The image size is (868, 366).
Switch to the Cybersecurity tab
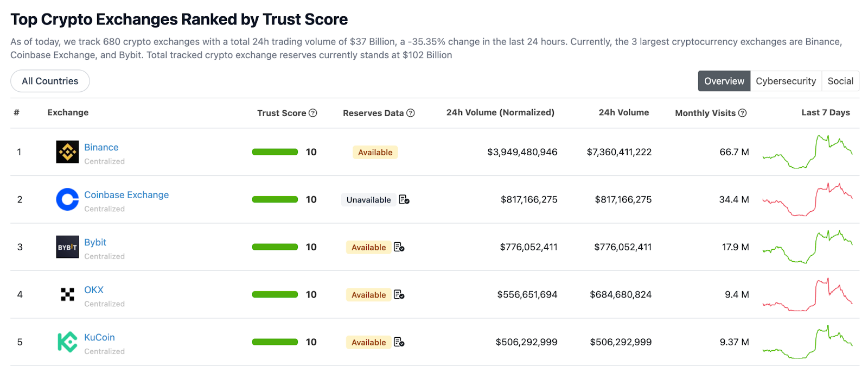(x=786, y=81)
